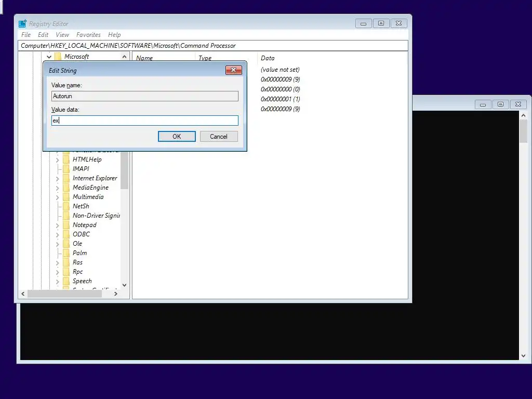532x399 pixels.
Task: Select the Palm folder icon
Action: coord(66,253)
